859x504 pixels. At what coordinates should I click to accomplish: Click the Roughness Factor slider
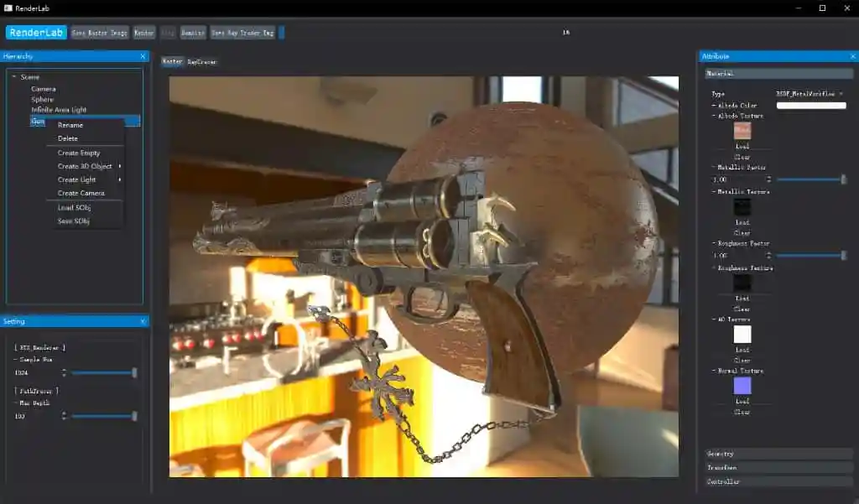[811, 256]
